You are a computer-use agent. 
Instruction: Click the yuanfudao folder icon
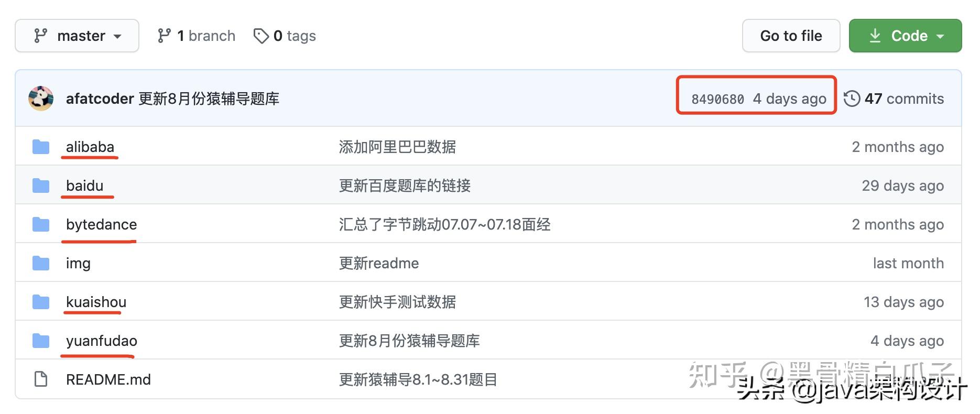point(41,341)
